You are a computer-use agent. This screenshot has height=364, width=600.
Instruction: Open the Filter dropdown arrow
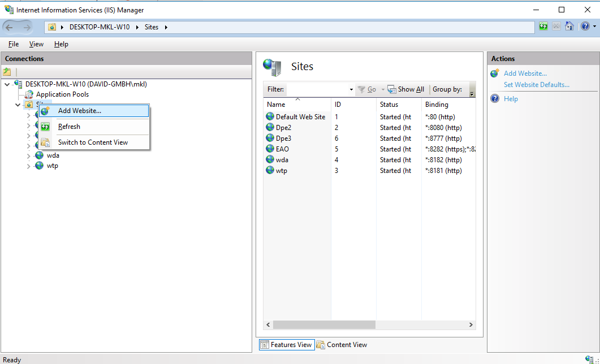click(351, 89)
